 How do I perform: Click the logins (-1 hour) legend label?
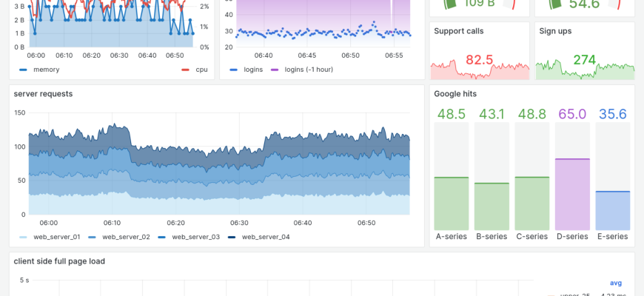[x=310, y=70]
